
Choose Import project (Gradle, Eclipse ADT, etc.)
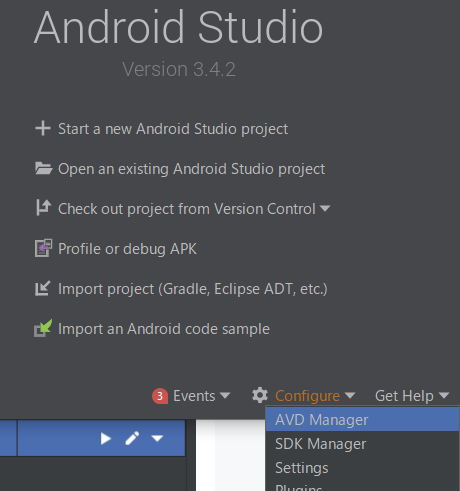click(193, 289)
